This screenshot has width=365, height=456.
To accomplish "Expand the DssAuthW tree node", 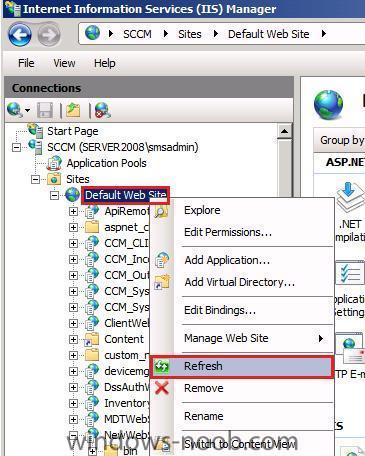I will 73,387.
